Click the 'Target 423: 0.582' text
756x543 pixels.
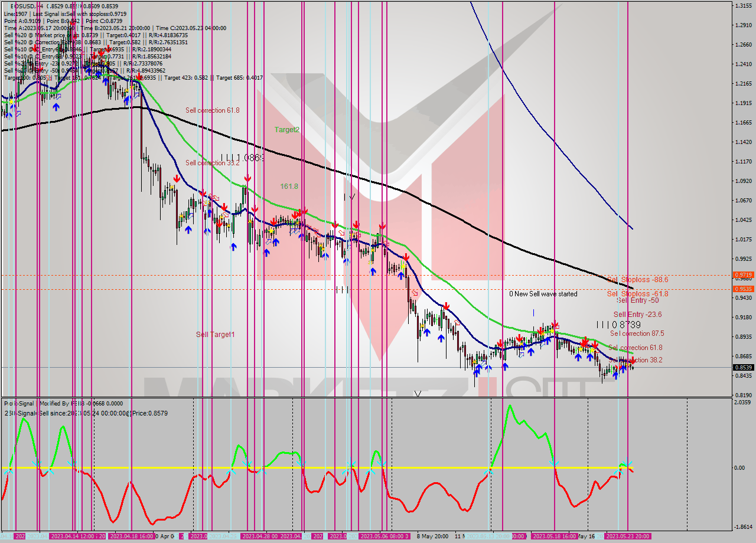(x=186, y=77)
